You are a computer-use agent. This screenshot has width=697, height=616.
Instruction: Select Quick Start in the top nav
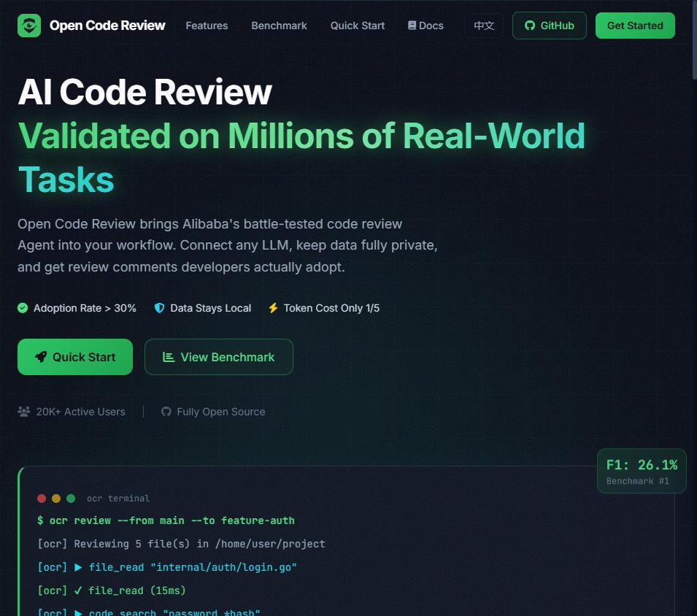pos(358,26)
